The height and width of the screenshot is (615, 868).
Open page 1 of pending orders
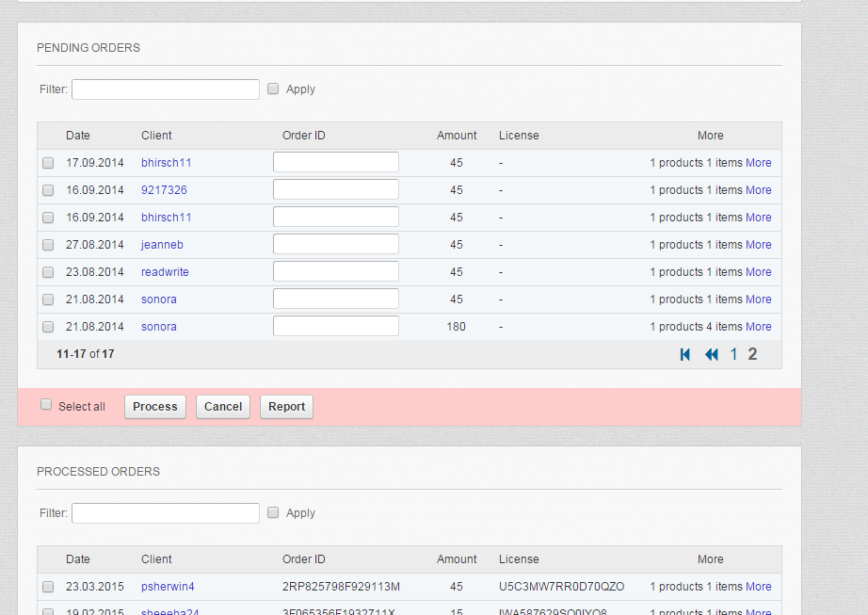(x=734, y=354)
